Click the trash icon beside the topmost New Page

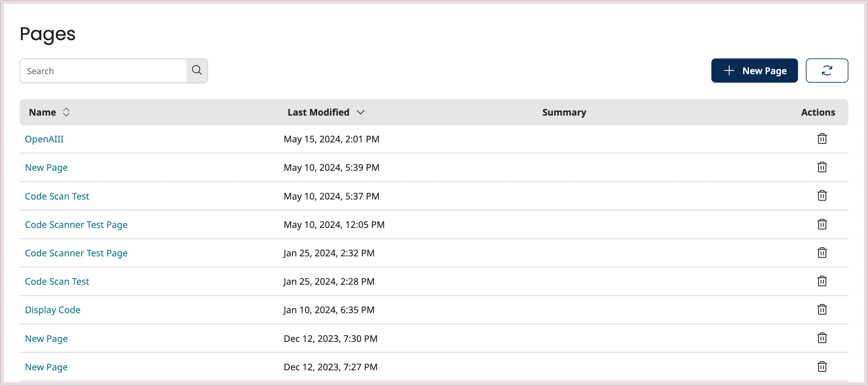tap(822, 167)
